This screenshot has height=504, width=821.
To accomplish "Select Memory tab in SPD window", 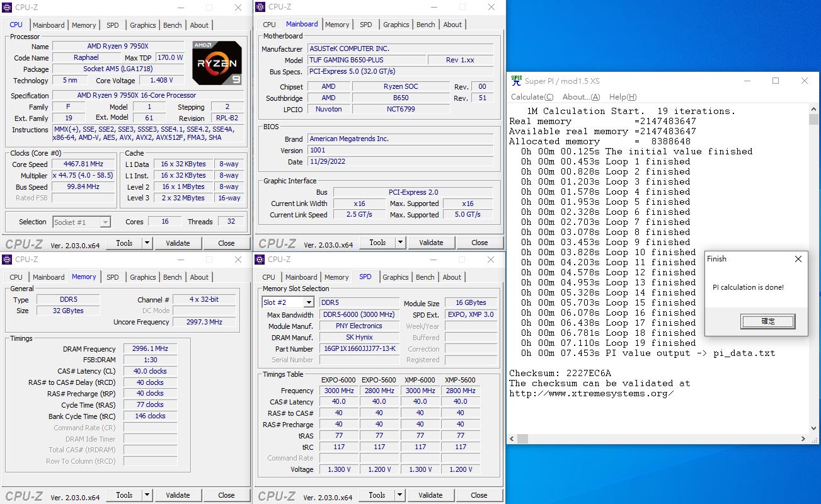I will click(336, 277).
